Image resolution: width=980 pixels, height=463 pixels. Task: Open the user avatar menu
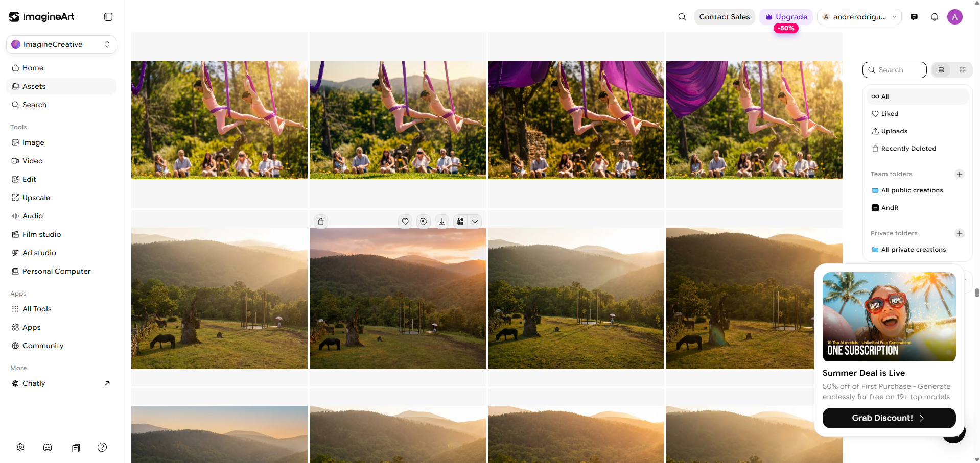tap(955, 17)
